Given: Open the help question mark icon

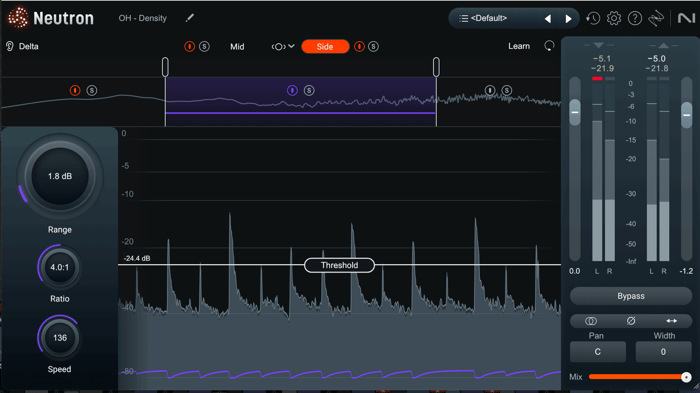Looking at the screenshot, I should (x=635, y=18).
